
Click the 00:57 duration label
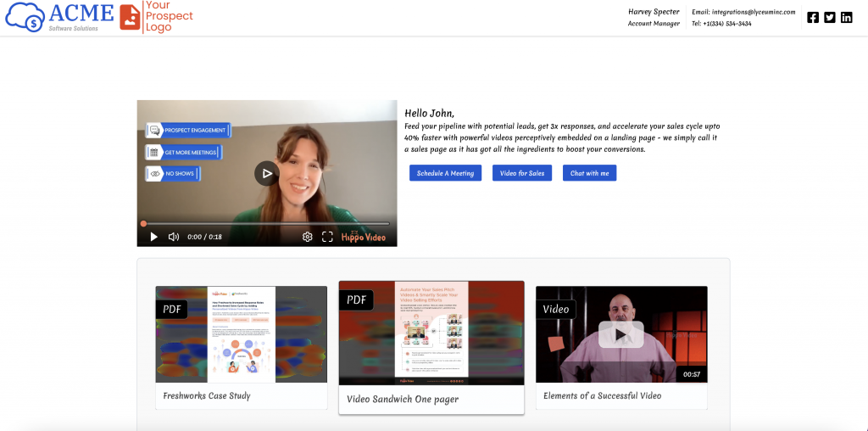692,374
